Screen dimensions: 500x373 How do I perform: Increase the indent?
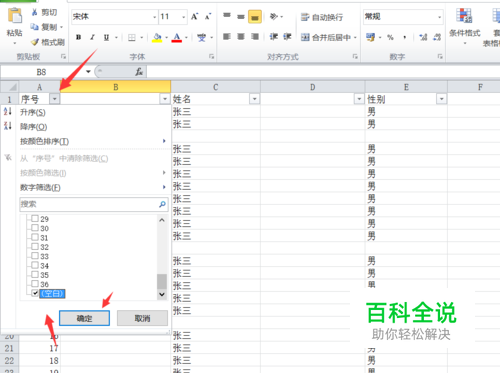pyautogui.click(x=288, y=37)
